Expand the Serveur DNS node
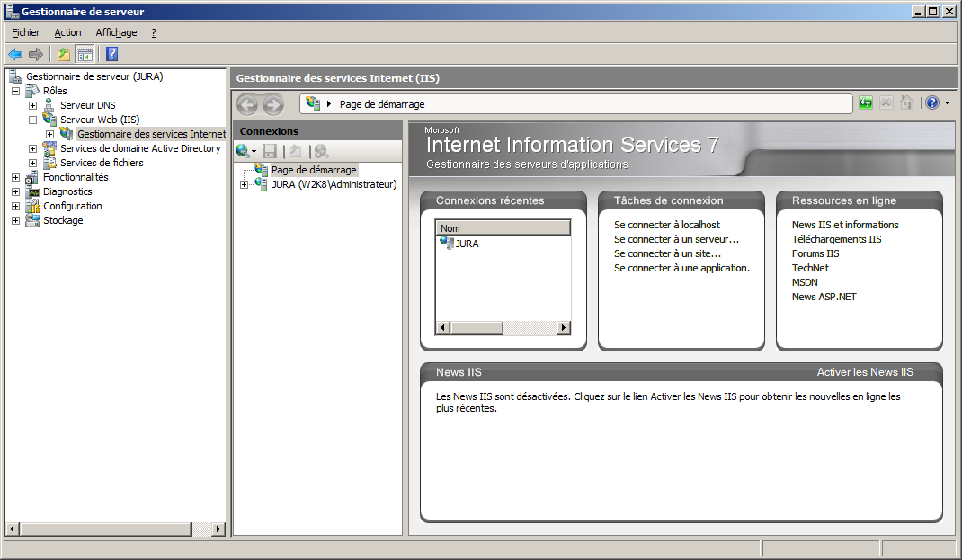The width and height of the screenshot is (962, 560). (33, 105)
